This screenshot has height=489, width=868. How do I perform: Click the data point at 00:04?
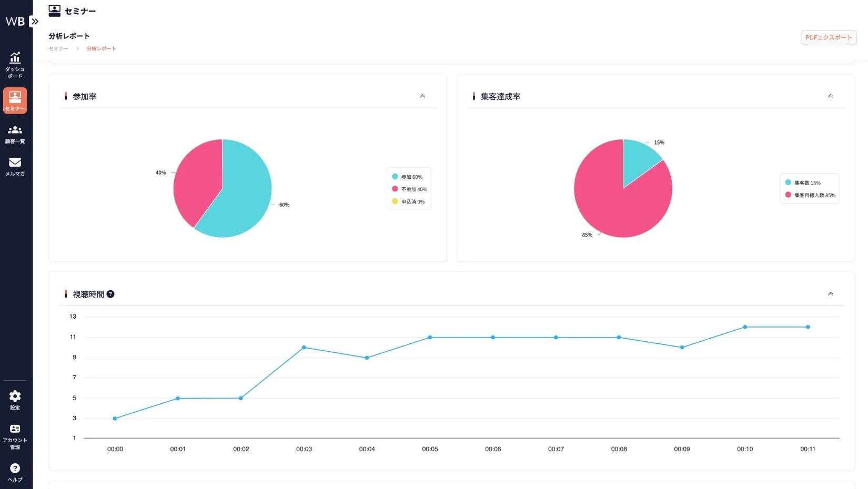[367, 358]
